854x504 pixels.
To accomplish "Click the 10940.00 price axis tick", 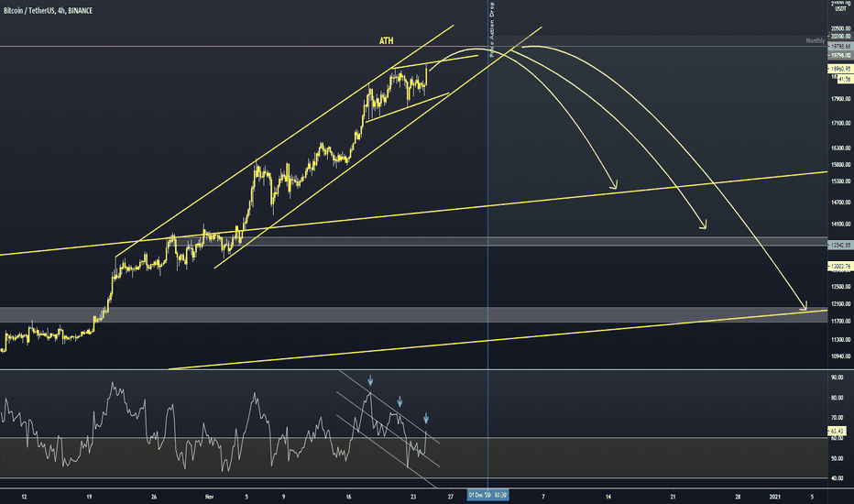I will click(841, 356).
